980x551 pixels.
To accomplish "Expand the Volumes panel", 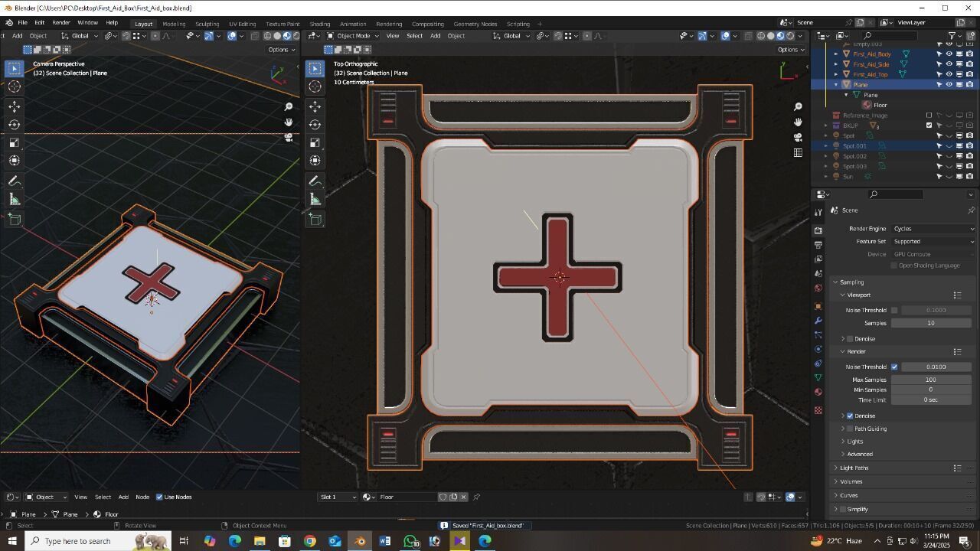I will pos(851,481).
